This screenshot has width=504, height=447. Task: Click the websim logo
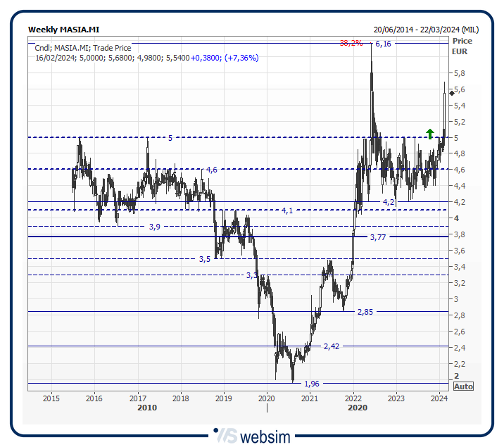click(252, 436)
